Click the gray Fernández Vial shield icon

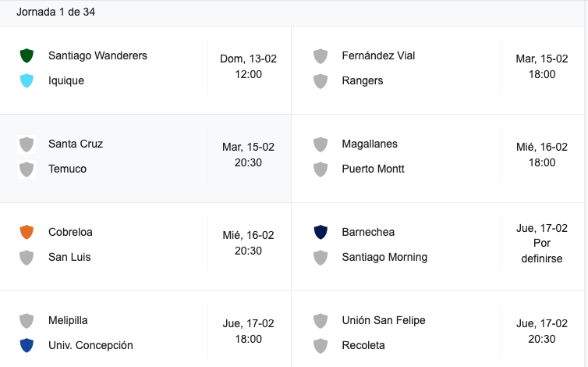321,55
